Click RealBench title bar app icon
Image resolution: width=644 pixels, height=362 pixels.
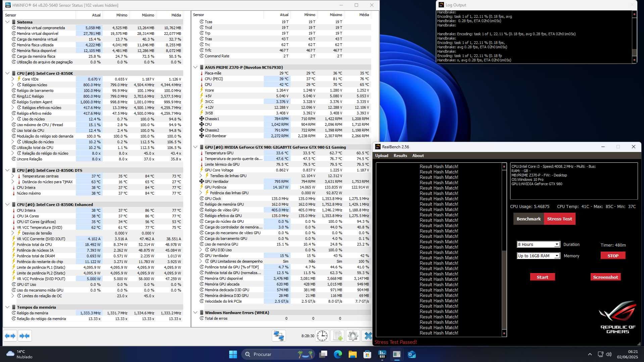click(x=378, y=147)
